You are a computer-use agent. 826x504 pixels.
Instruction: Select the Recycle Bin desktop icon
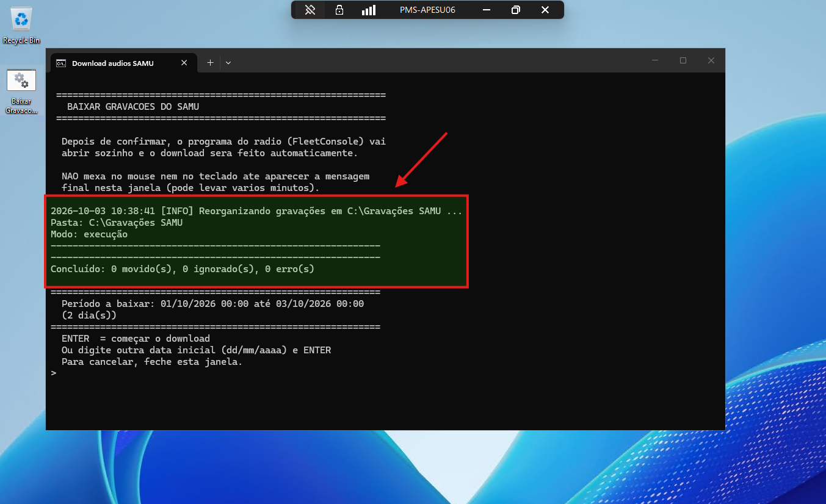pyautogui.click(x=21, y=24)
